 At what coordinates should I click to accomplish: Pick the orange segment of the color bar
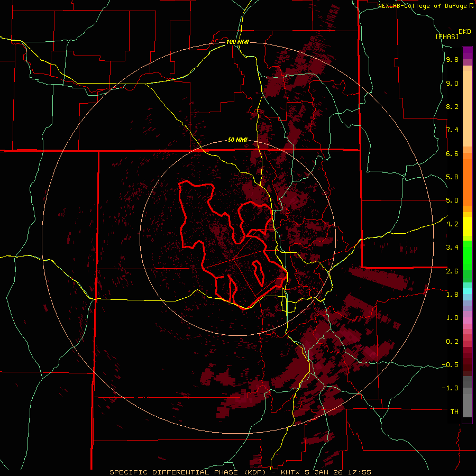467,182
